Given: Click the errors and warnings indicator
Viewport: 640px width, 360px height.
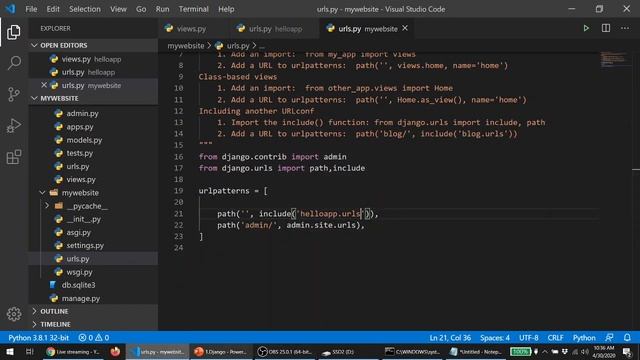Looking at the screenshot, I should click(x=93, y=338).
